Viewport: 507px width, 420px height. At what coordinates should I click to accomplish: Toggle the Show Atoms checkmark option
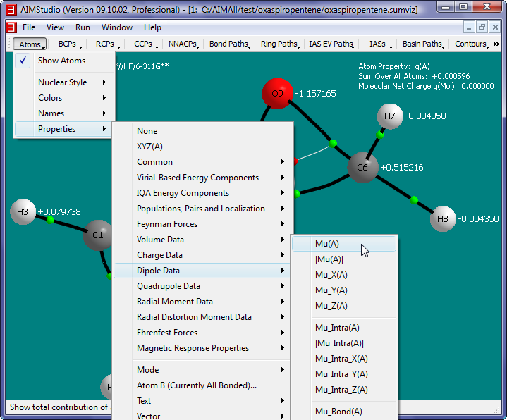pos(61,61)
